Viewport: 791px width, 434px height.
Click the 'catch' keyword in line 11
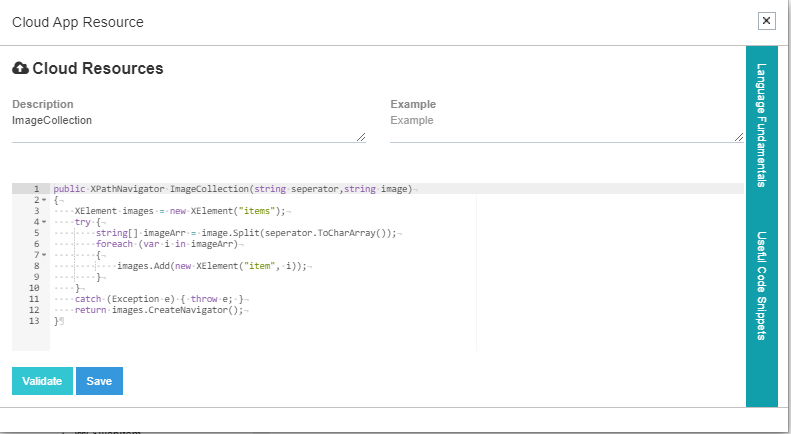[88, 299]
